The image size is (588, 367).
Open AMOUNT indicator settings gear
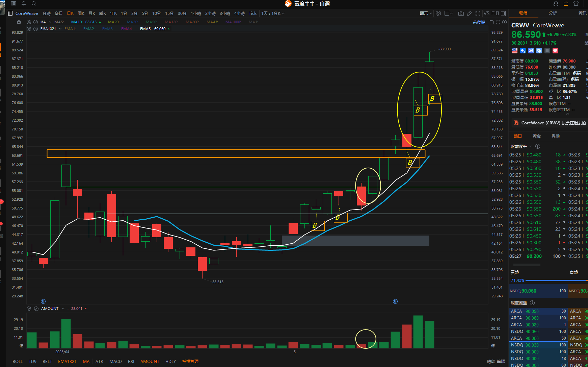coord(29,309)
